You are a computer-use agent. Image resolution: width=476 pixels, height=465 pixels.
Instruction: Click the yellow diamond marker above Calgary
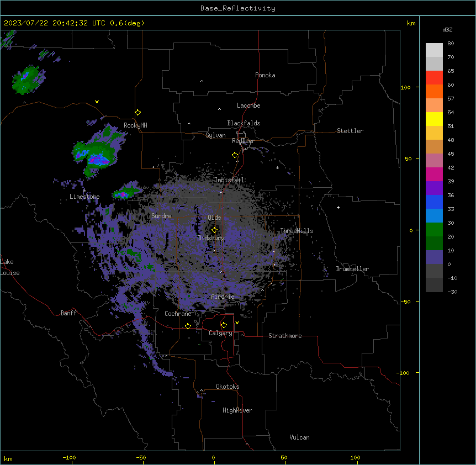click(224, 325)
